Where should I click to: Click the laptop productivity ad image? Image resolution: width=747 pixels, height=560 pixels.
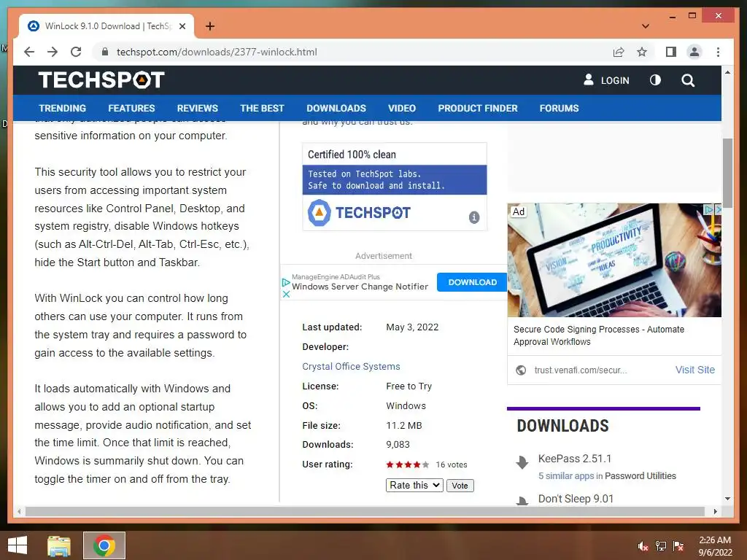[x=614, y=260]
